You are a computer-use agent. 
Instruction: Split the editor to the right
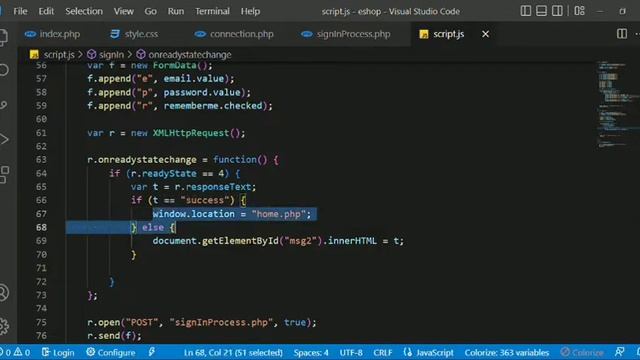622,34
